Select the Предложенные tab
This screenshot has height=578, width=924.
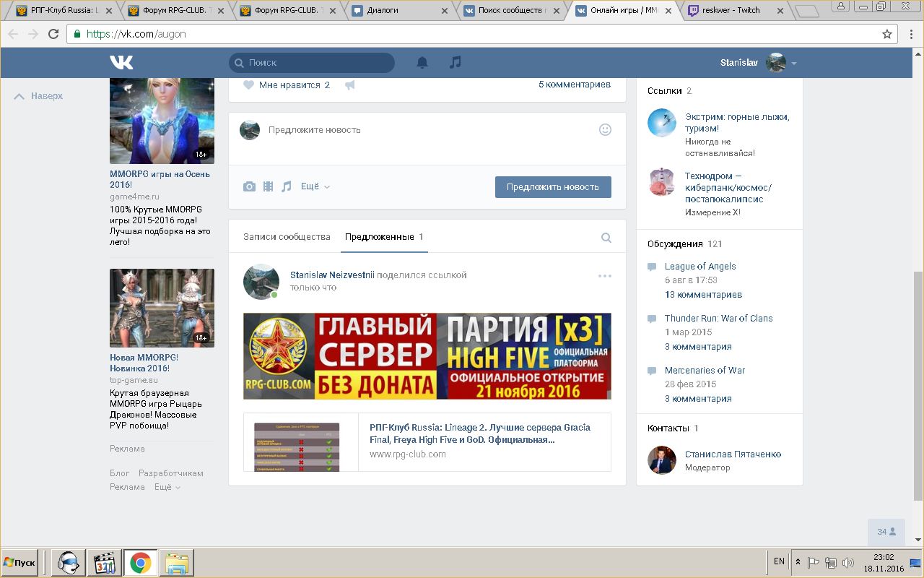coord(384,237)
